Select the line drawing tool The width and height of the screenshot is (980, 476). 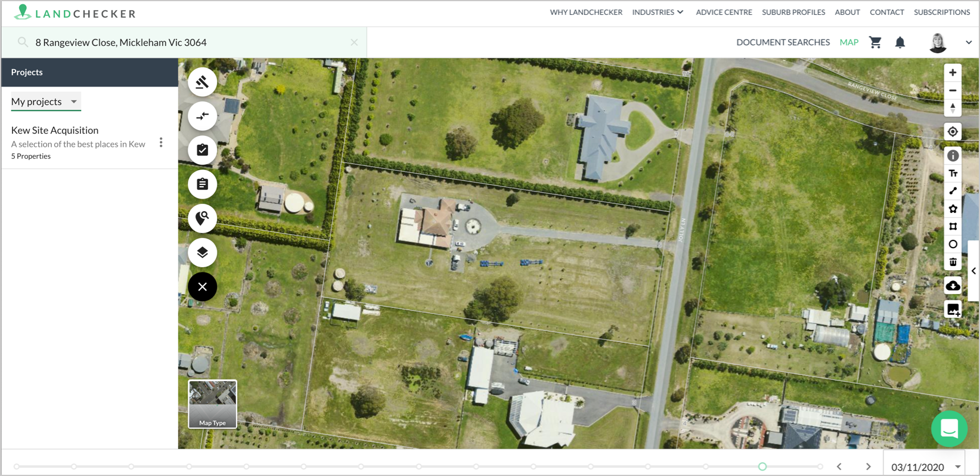coord(953,191)
